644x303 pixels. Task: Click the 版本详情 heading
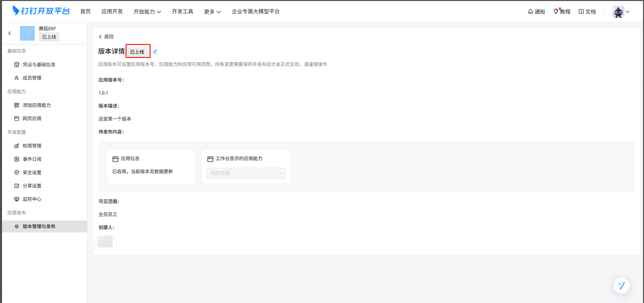[x=111, y=51]
